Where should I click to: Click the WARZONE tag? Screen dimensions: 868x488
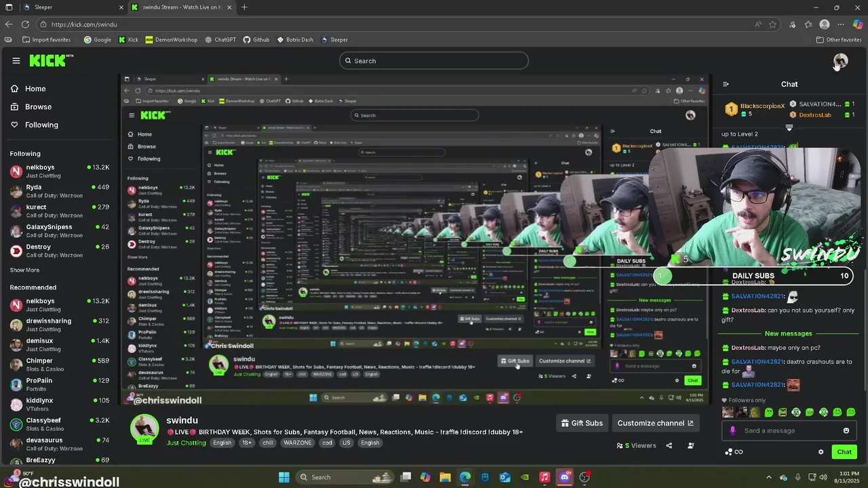point(298,443)
